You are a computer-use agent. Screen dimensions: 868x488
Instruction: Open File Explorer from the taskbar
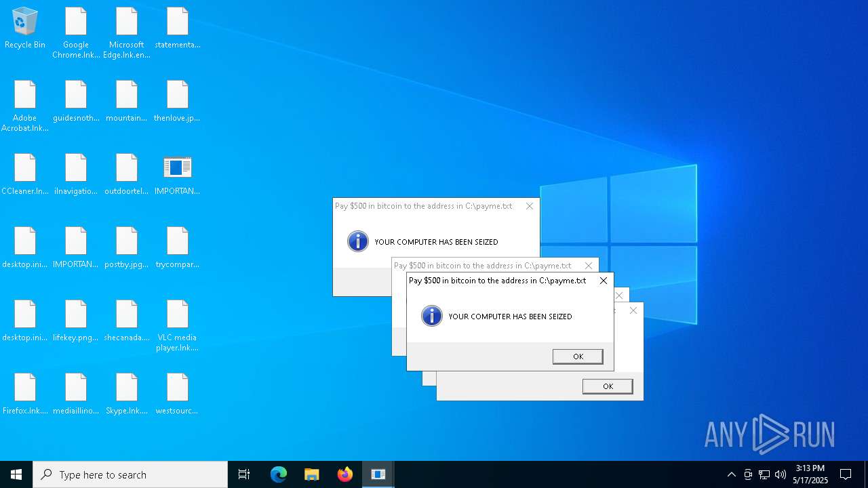[x=312, y=474]
